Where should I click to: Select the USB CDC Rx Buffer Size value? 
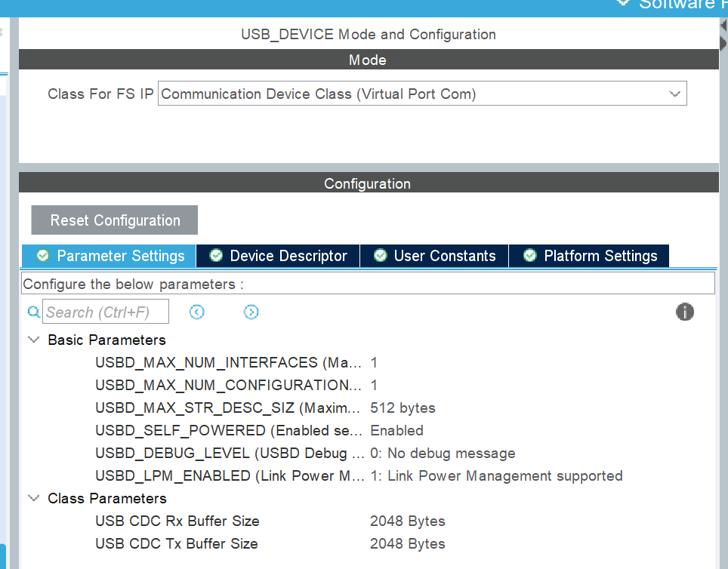[x=407, y=521]
